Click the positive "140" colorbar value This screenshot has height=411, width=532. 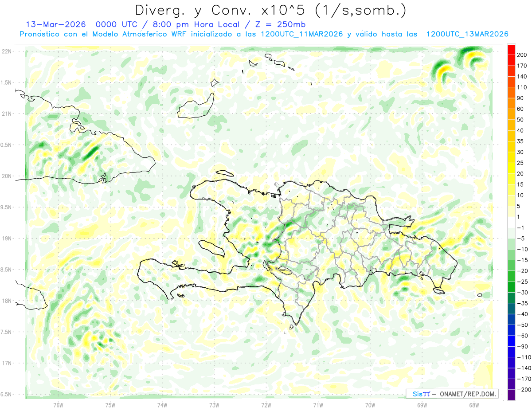pos(521,77)
